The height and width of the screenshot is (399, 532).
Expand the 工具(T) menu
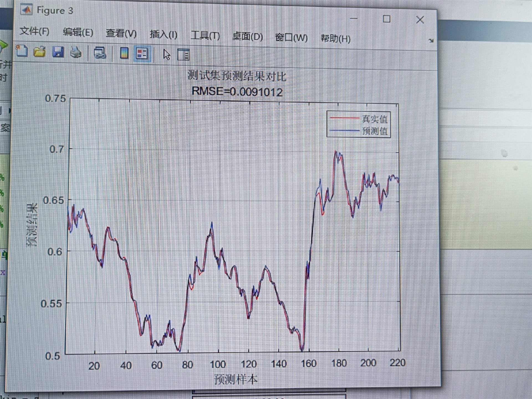click(x=205, y=36)
